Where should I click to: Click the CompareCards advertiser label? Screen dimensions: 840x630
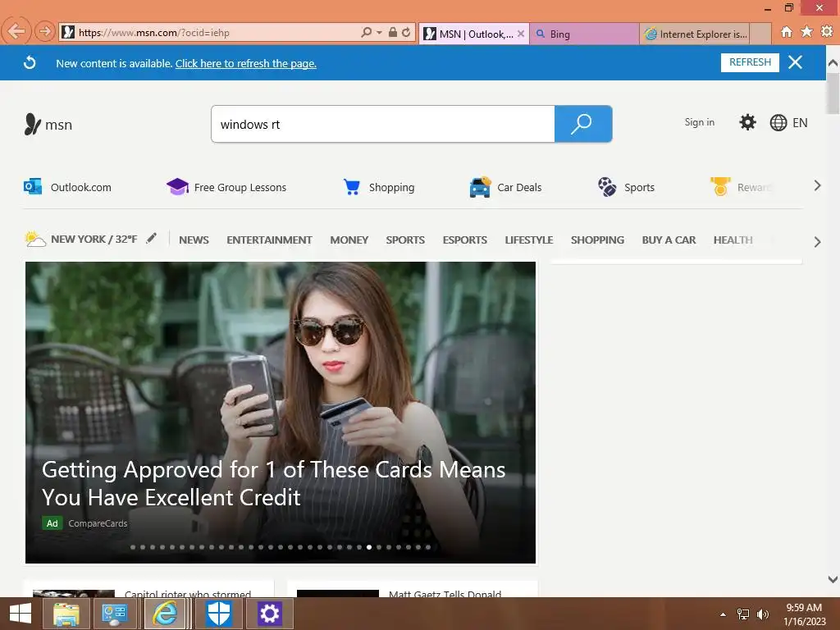98,523
